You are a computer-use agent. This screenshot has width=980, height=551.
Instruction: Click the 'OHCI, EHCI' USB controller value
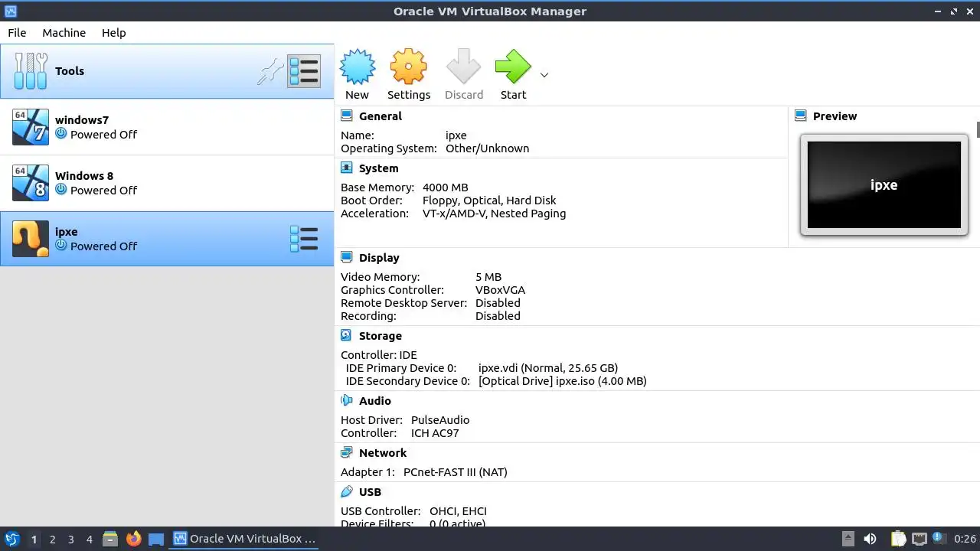click(458, 511)
